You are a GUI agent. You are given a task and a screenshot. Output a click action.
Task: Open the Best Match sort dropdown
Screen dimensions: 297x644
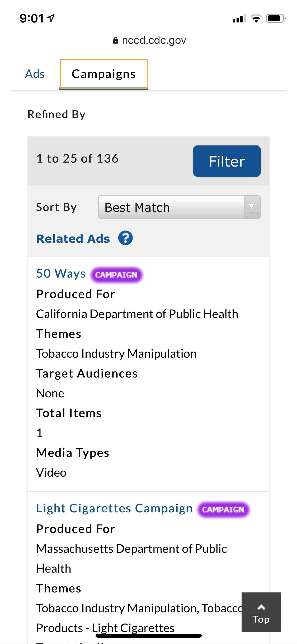pyautogui.click(x=179, y=207)
